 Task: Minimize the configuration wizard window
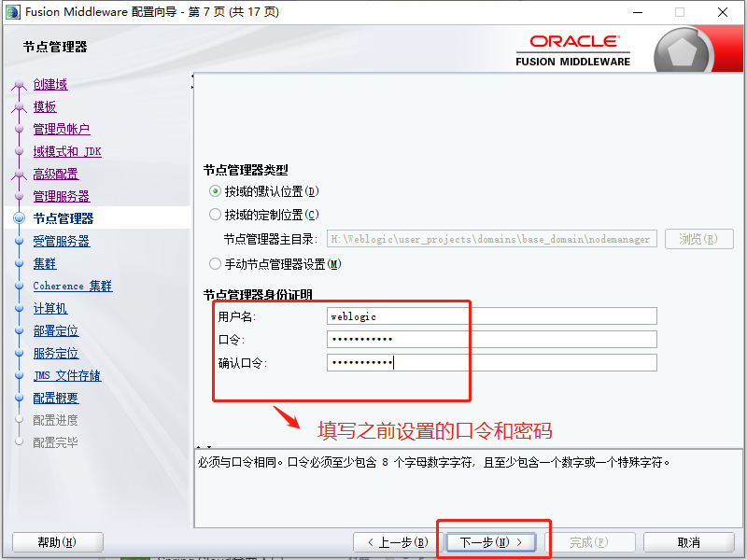coord(638,12)
